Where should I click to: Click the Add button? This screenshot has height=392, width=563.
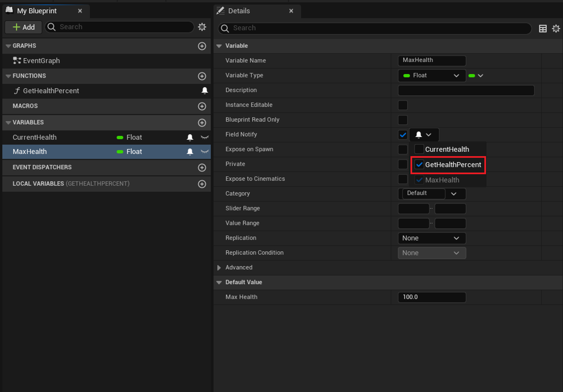[24, 27]
